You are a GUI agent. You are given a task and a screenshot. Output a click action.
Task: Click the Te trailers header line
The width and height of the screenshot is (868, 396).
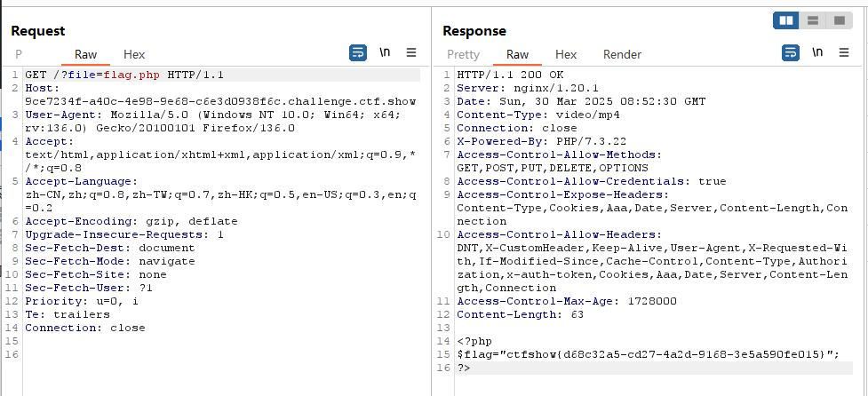pyautogui.click(x=68, y=314)
